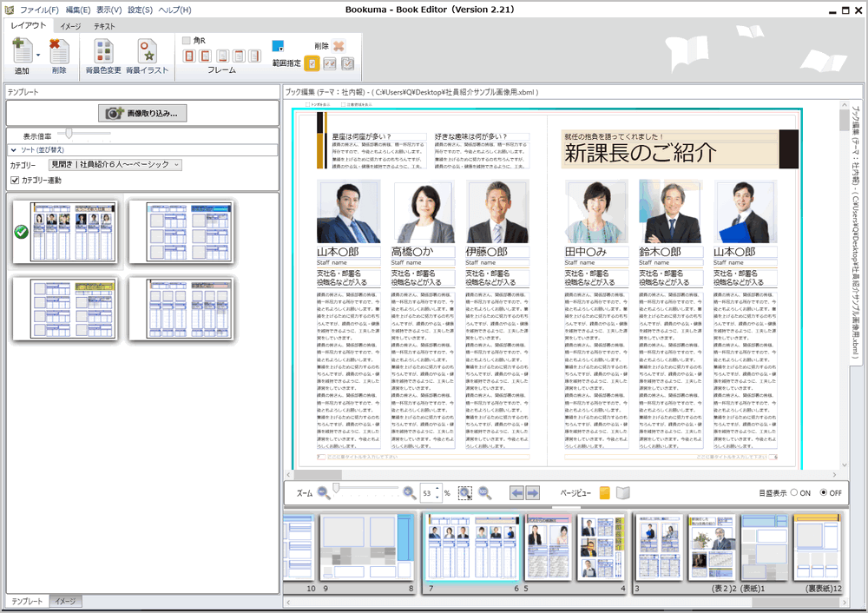Enable the 角R rounded corner checkbox

[187, 41]
